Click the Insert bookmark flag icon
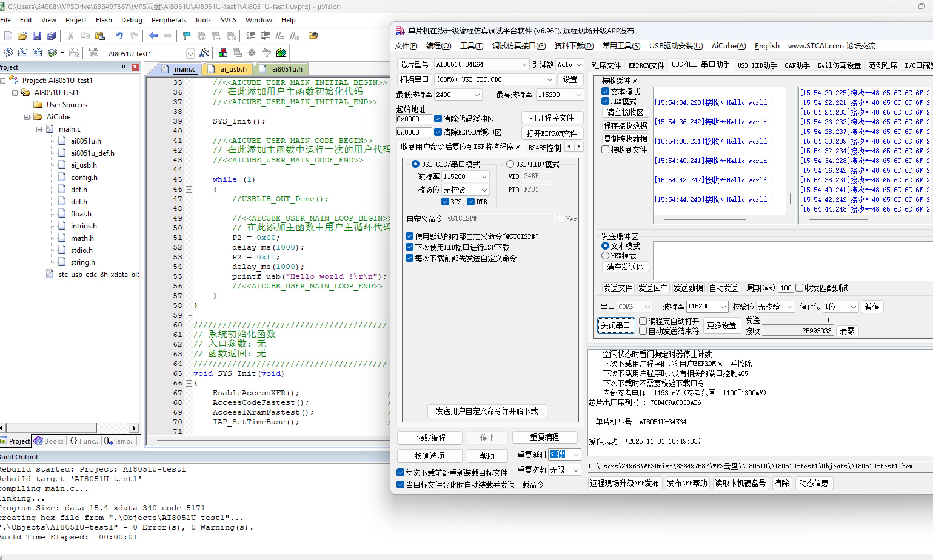The image size is (933, 560). 186,36
